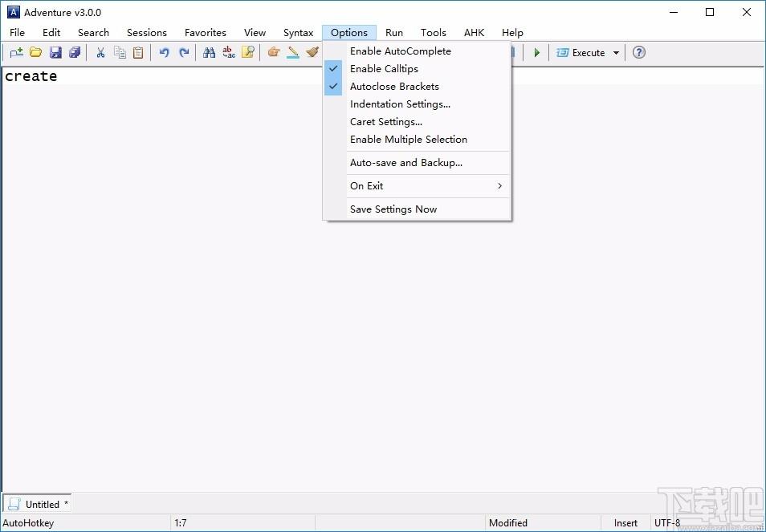Select the Untitled document tab
The height and width of the screenshot is (532, 766).
click(x=38, y=504)
